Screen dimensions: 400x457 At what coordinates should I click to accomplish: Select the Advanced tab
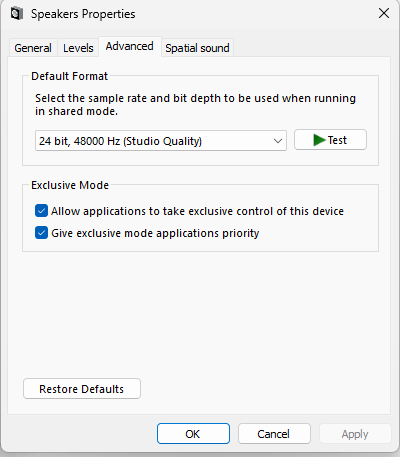pyautogui.click(x=130, y=46)
